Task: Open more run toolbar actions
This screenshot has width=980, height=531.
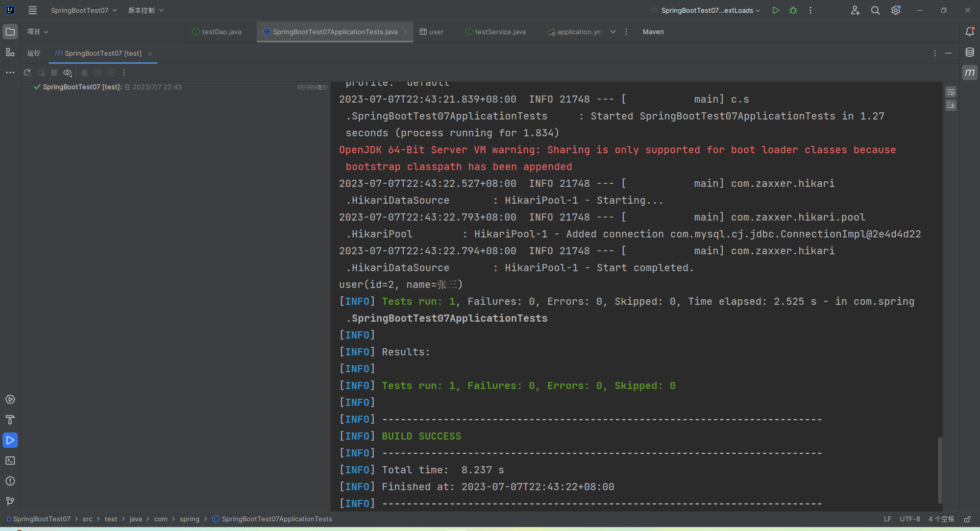Action: tap(124, 73)
